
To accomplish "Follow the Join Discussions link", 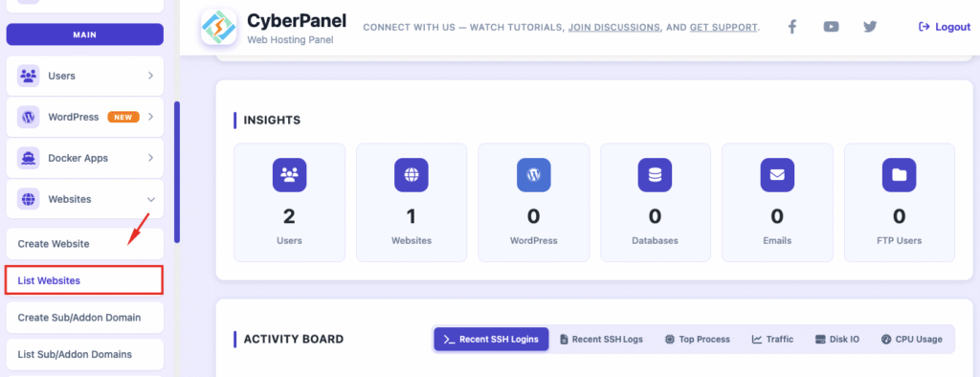I will [x=613, y=28].
